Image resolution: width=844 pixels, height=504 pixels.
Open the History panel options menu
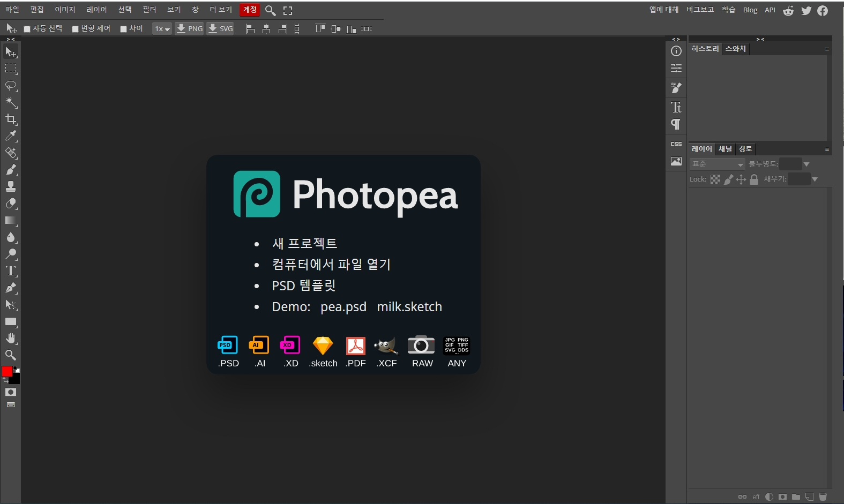(x=827, y=49)
